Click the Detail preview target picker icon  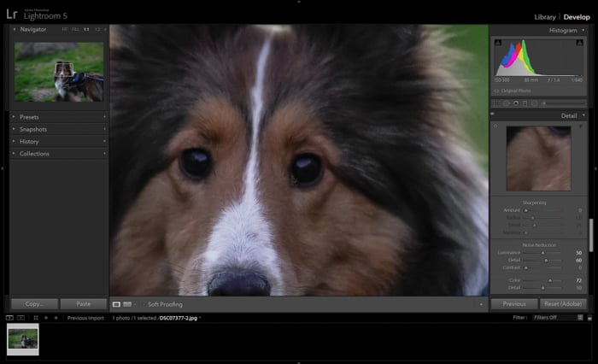(x=495, y=126)
